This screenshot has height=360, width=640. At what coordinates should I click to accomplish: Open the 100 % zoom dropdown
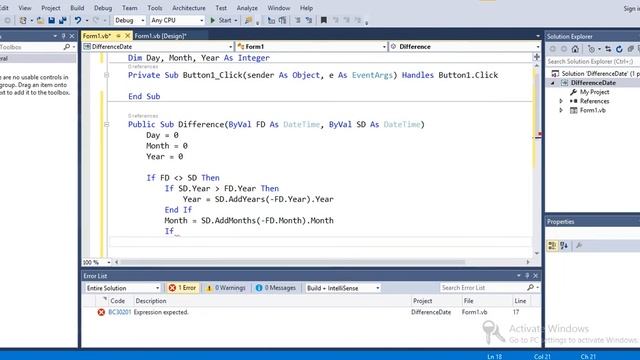[x=109, y=262]
